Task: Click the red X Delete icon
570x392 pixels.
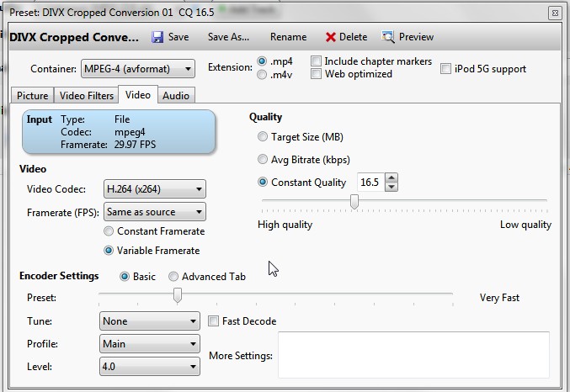Action: (330, 37)
